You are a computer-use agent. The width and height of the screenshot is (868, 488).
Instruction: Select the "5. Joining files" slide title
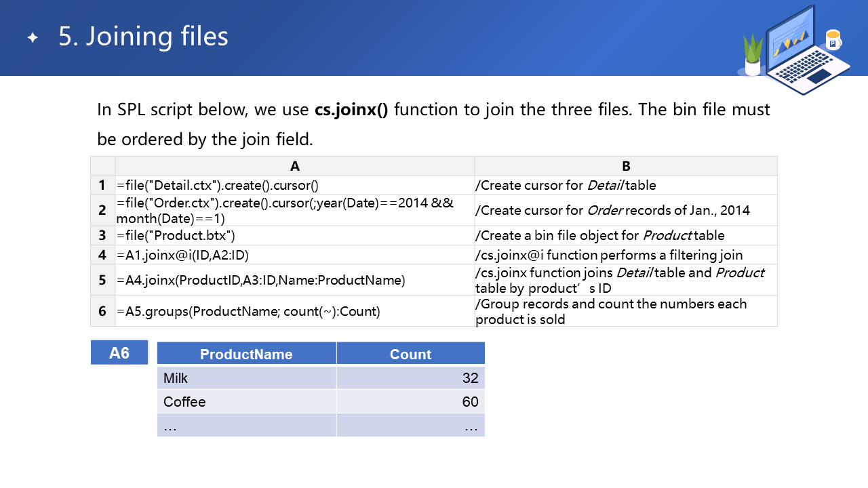tap(143, 37)
